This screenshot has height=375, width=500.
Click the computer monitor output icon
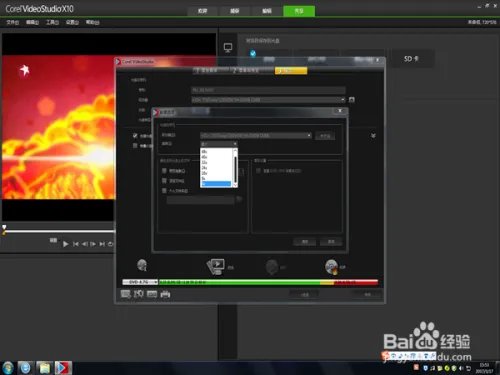pyautogui.click(x=228, y=48)
